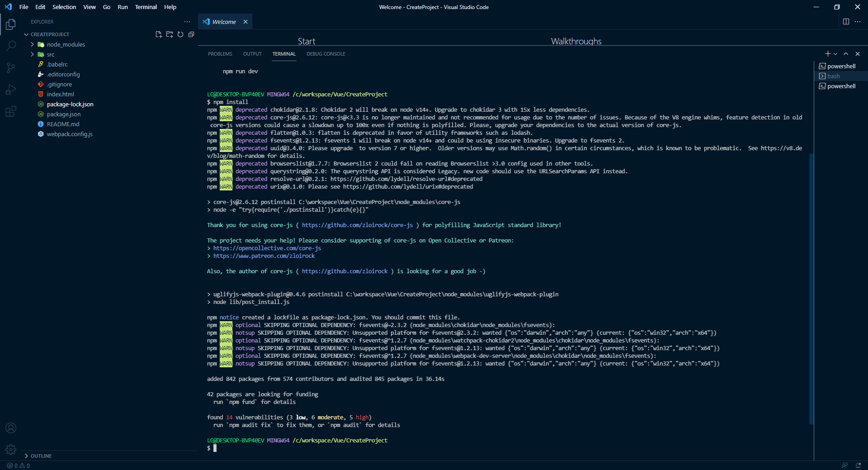Create a new terminal with plus icon
Image resolution: width=868 pixels, height=470 pixels.
pos(828,54)
